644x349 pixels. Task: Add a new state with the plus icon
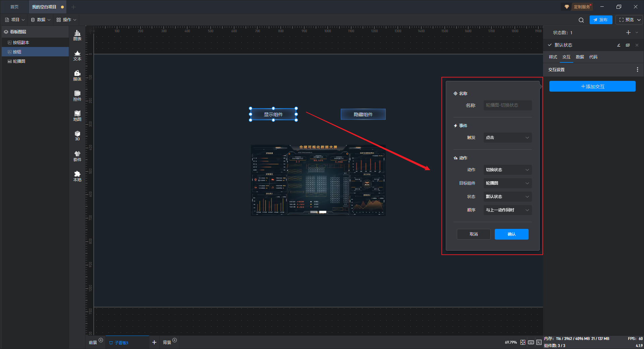coord(628,33)
